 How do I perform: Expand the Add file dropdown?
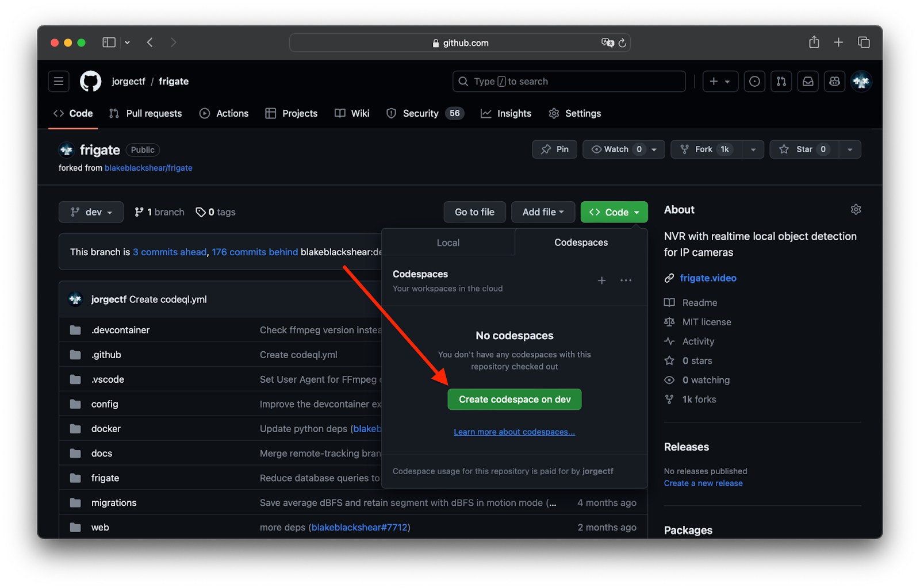point(543,212)
